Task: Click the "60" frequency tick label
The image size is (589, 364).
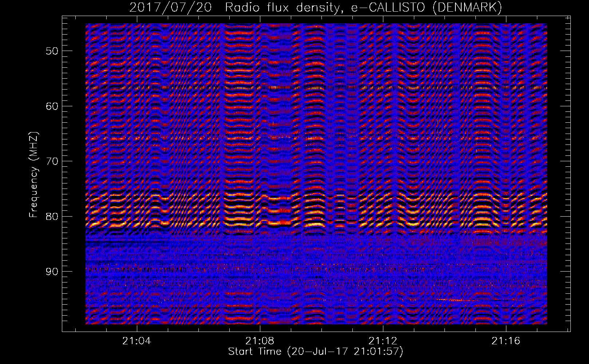Action: (x=52, y=106)
